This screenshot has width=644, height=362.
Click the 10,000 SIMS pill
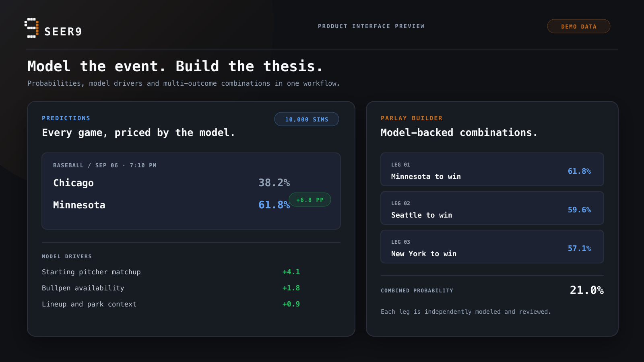click(307, 119)
